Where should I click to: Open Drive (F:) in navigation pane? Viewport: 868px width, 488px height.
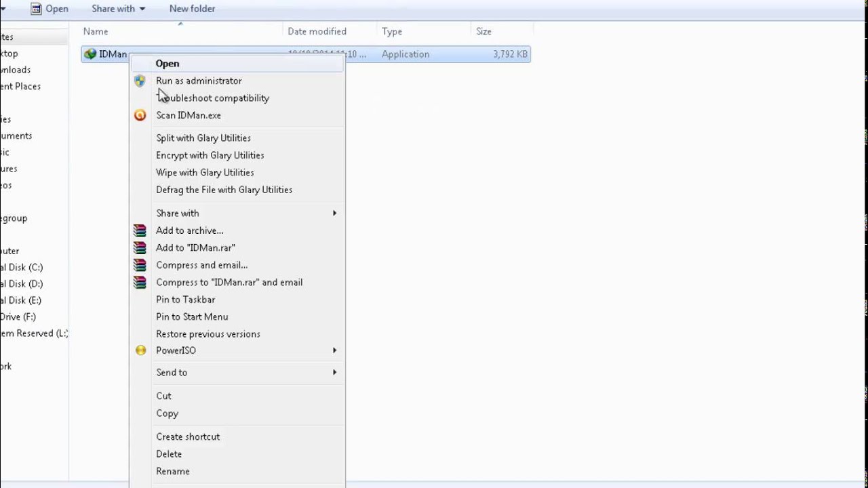(x=18, y=317)
